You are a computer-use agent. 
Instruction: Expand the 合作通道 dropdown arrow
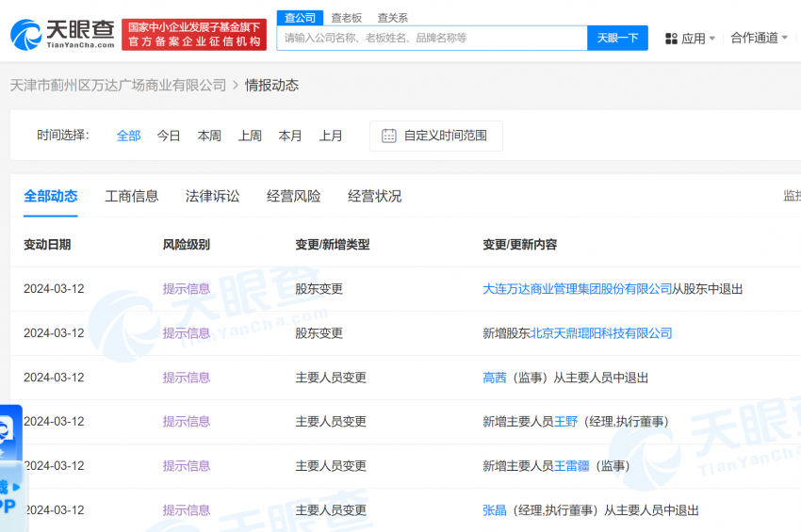tap(785, 38)
